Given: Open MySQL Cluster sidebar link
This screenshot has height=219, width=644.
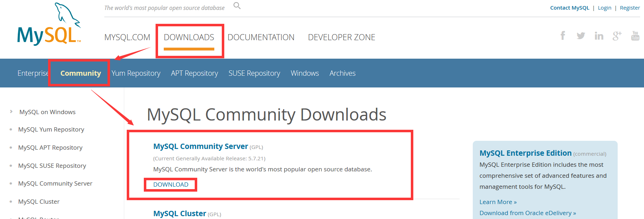Looking at the screenshot, I should (39, 202).
